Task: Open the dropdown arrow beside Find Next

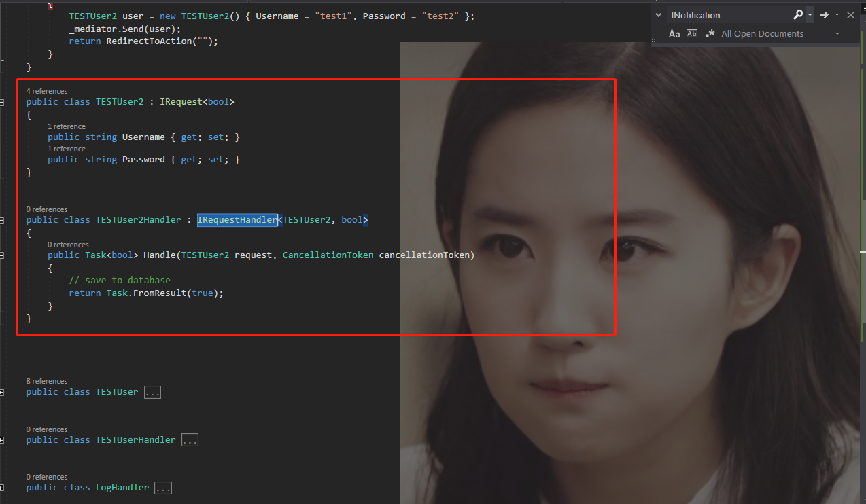Action: click(x=837, y=15)
